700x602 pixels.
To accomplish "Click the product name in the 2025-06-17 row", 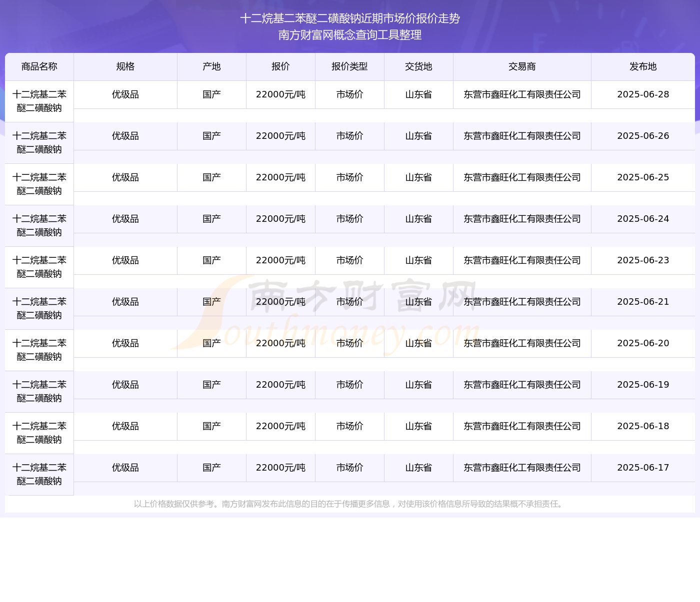I will pyautogui.click(x=39, y=475).
